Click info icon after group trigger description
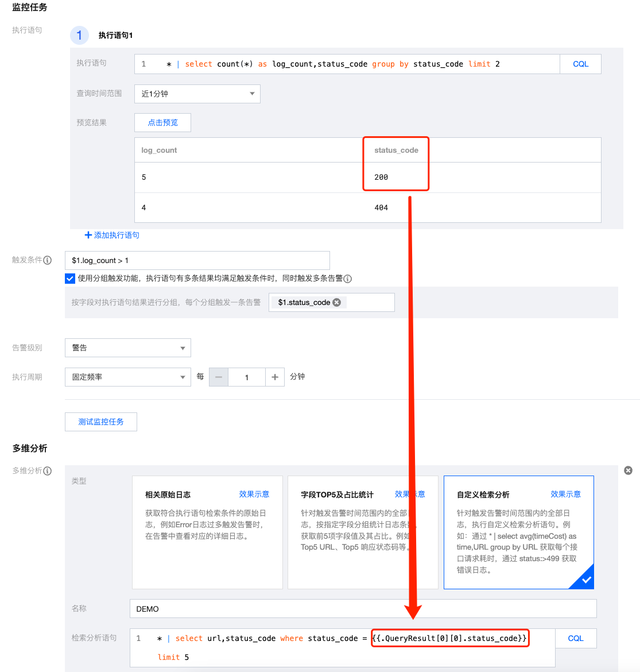 click(347, 279)
